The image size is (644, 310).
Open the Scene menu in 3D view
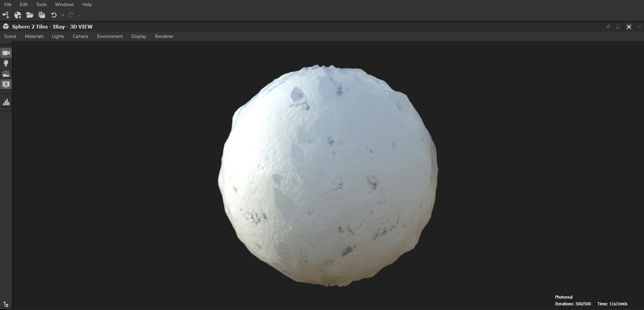[x=10, y=36]
